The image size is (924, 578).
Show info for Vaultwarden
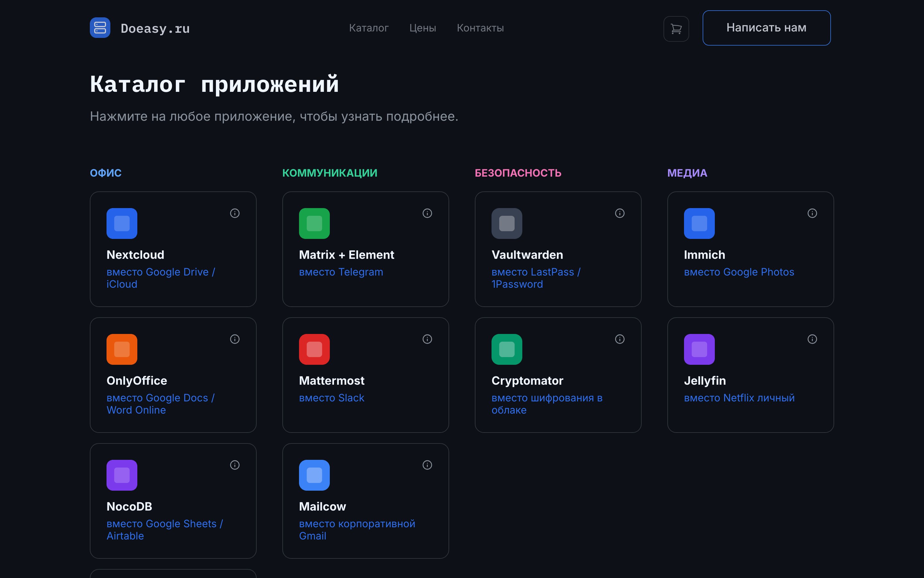click(x=620, y=213)
